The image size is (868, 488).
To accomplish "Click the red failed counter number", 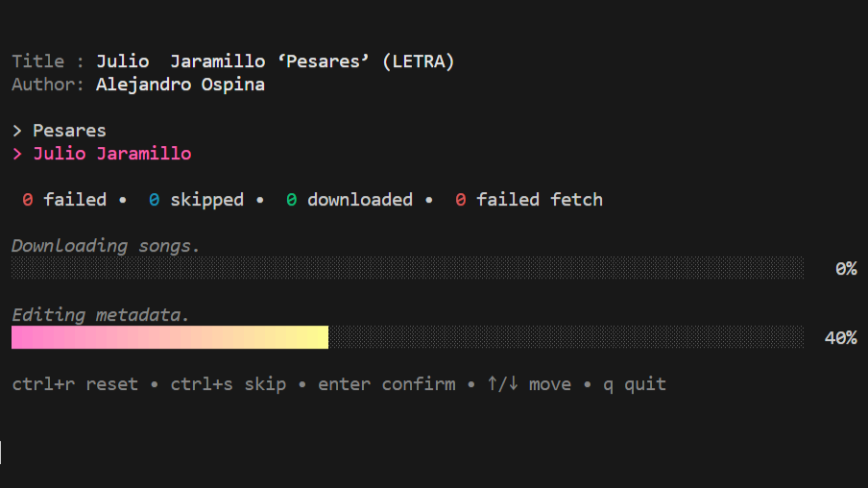I will coord(28,200).
